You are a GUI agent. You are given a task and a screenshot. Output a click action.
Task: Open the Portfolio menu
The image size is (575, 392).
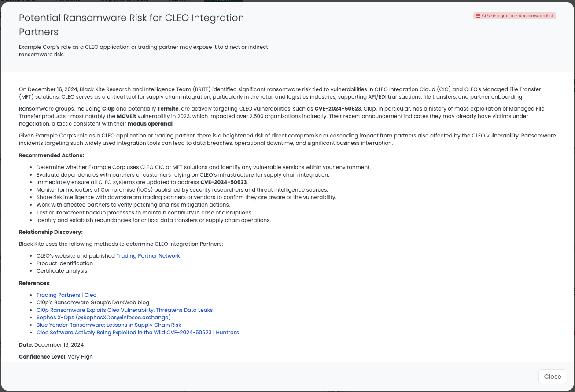coord(68,1)
